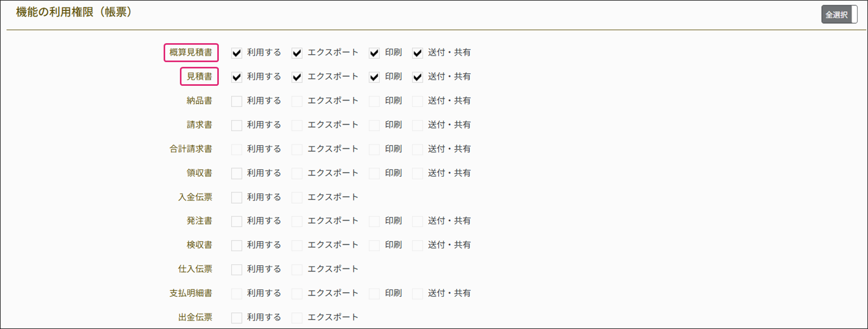Enable 利用する for 発注書

pos(237,221)
